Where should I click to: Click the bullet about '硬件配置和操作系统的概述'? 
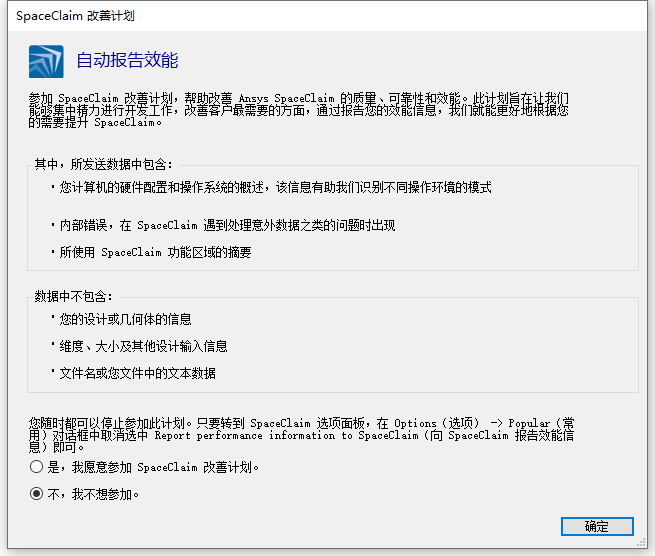click(x=272, y=187)
